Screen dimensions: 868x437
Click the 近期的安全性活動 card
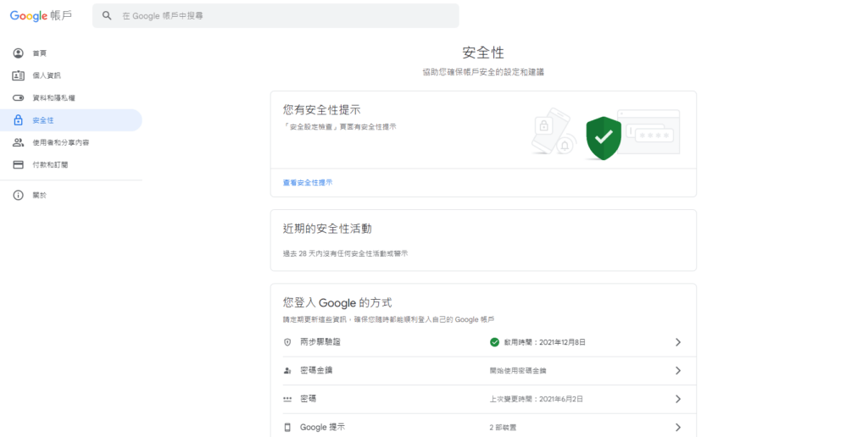483,240
